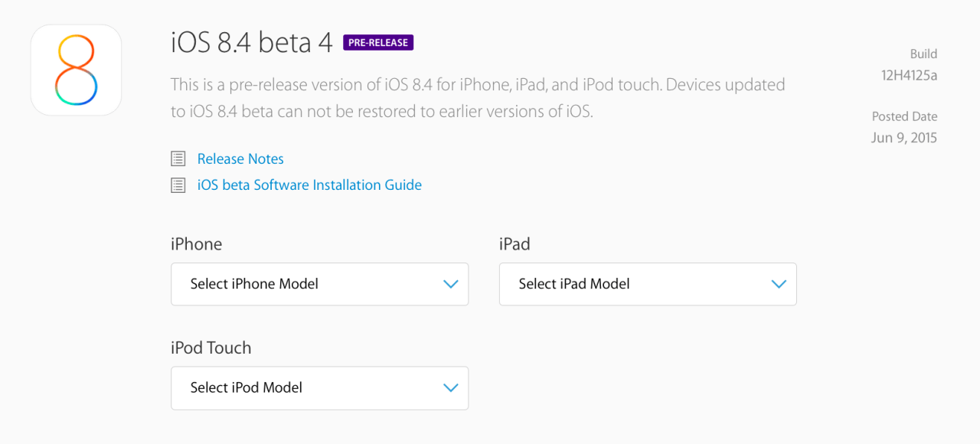
Task: Open the iOS beta Software Installation Guide
Action: 309,185
